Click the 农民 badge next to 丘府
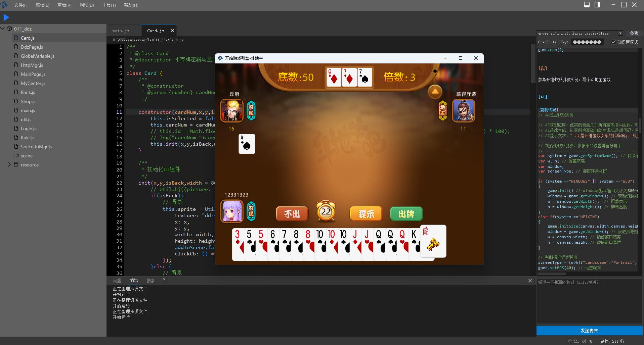 pyautogui.click(x=251, y=110)
